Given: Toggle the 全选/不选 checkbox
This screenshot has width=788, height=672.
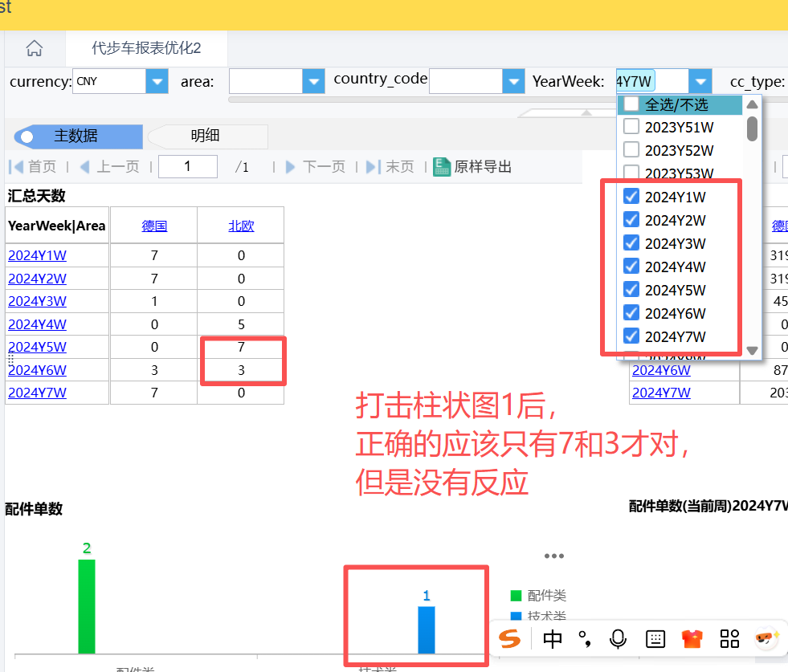Looking at the screenshot, I should pos(631,104).
